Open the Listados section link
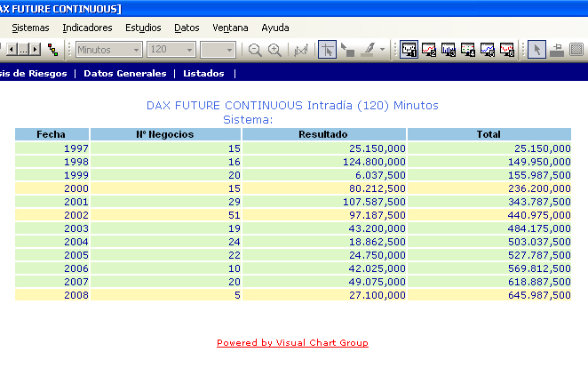The height and width of the screenshot is (376, 588). (x=203, y=73)
